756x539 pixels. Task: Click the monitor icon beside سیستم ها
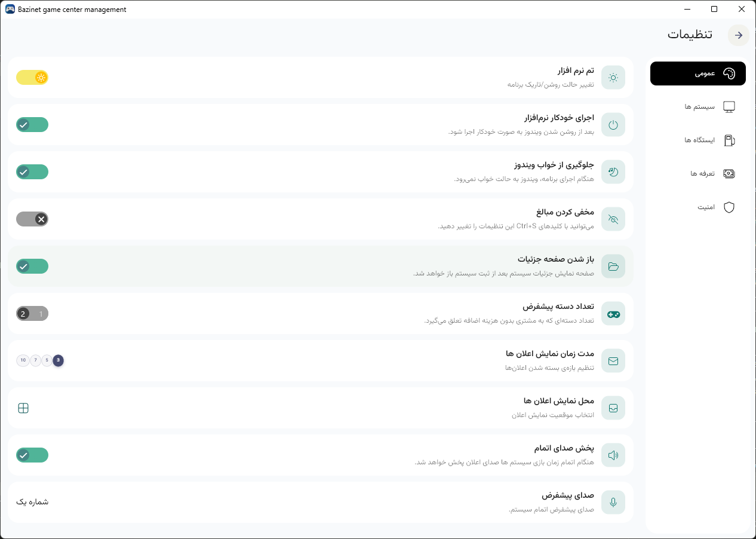tap(729, 107)
